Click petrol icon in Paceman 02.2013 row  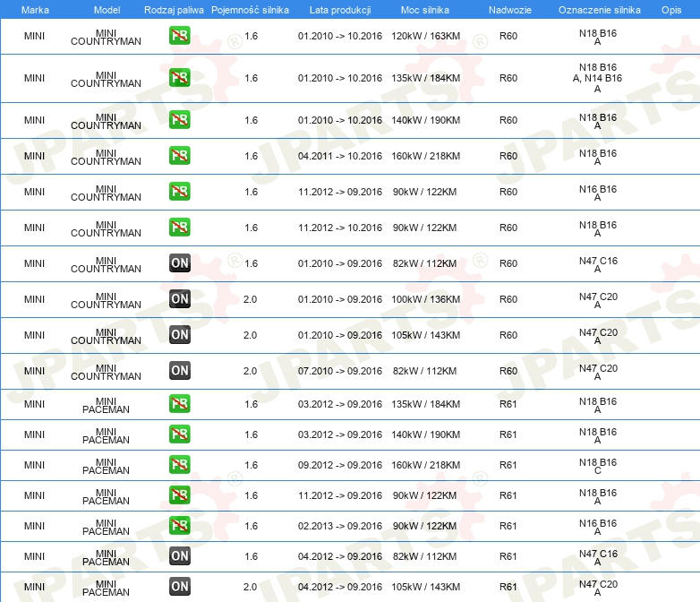coord(179,525)
